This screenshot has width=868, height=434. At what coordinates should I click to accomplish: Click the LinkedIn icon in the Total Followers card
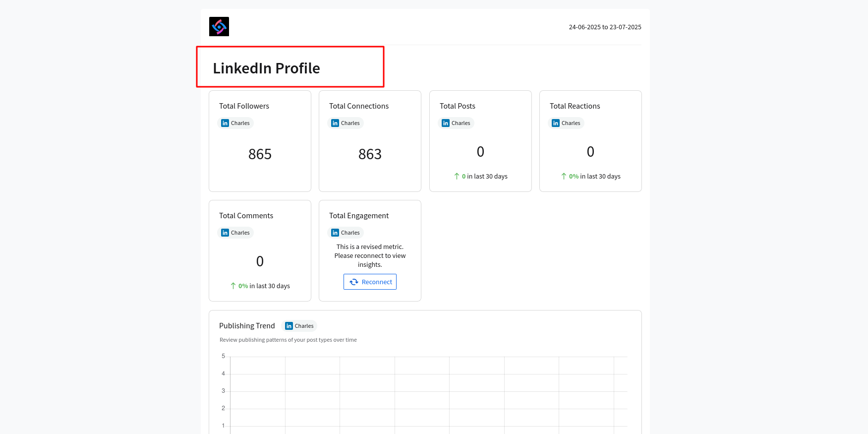tap(225, 123)
